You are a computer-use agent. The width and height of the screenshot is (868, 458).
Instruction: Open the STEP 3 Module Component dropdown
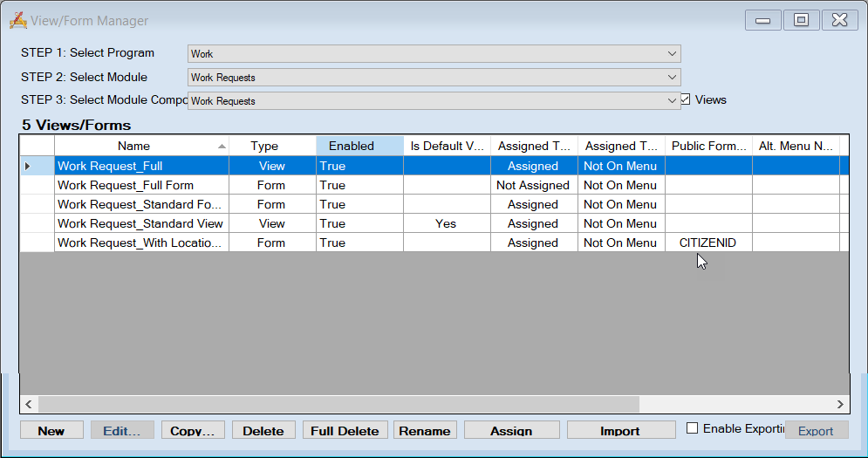tap(434, 101)
